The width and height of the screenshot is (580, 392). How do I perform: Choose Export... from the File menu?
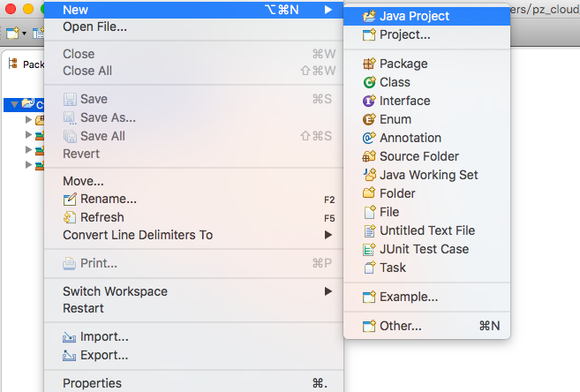click(x=103, y=355)
